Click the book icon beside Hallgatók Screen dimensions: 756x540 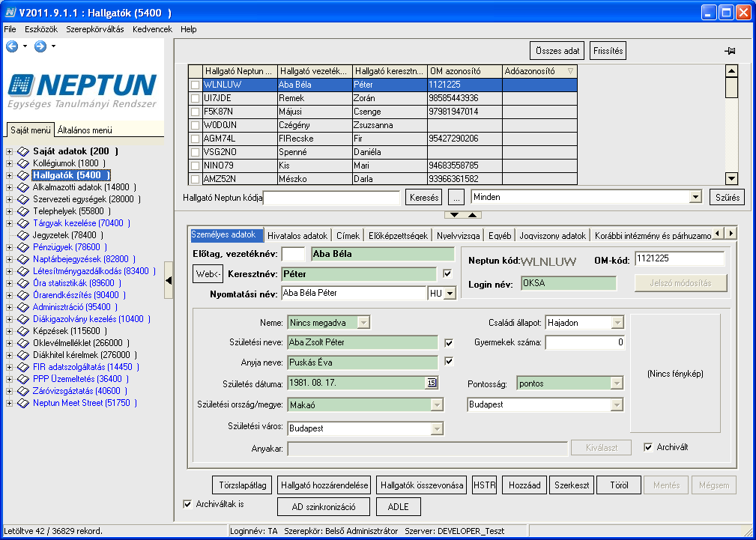(x=23, y=175)
